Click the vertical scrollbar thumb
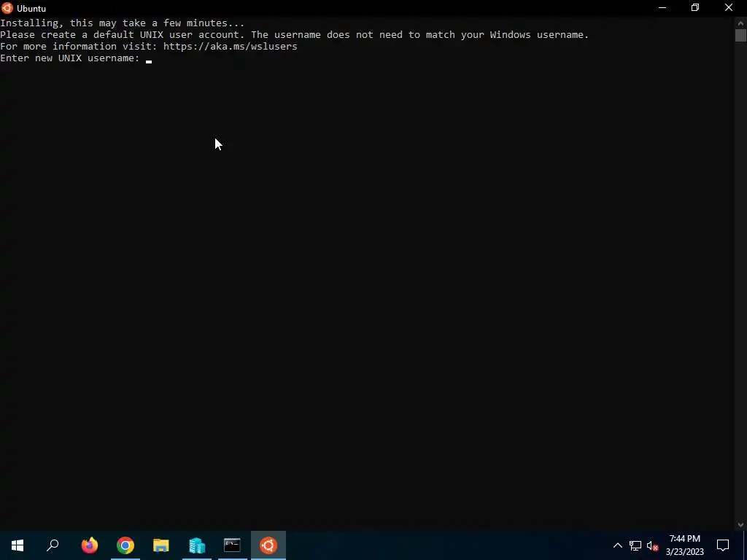The width and height of the screenshot is (747, 560). [740, 35]
